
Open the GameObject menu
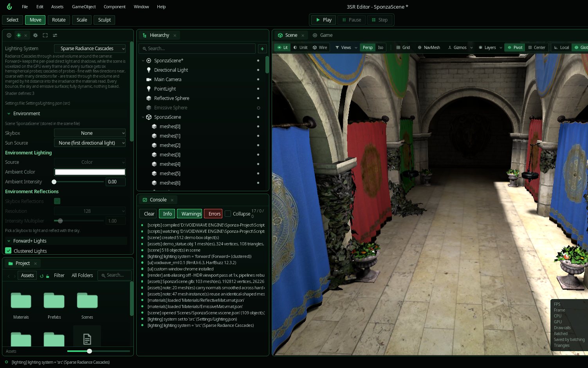[x=84, y=7]
